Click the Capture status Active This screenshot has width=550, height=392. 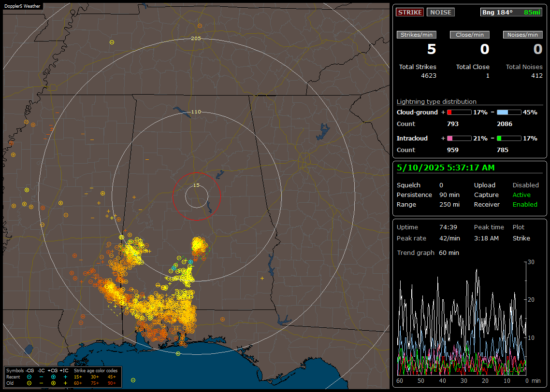tap(521, 195)
